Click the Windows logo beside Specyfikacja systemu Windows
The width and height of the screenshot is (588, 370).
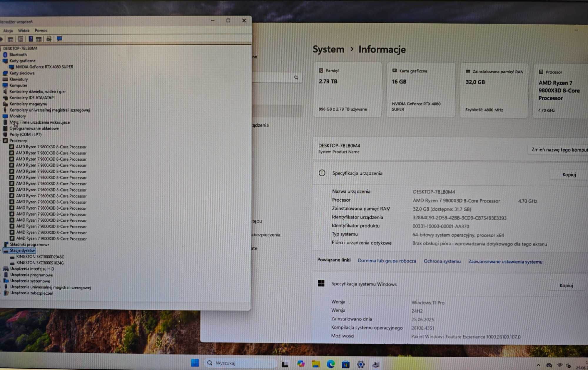[x=321, y=283]
